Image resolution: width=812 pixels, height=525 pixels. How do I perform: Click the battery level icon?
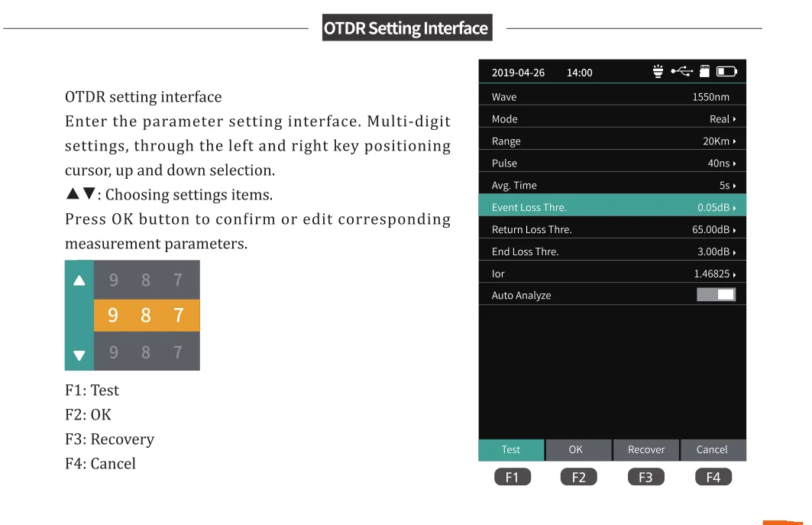[726, 72]
